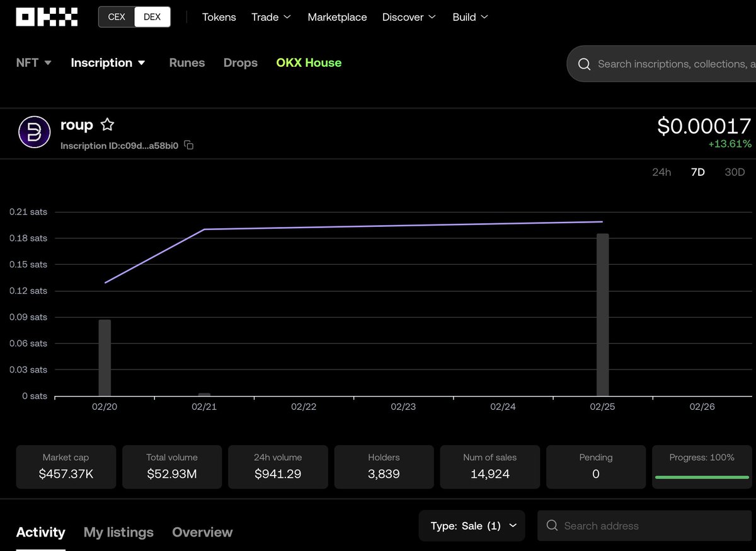Screen dimensions: 756x551
Task: Switch to the Activity tab
Action: [40, 532]
